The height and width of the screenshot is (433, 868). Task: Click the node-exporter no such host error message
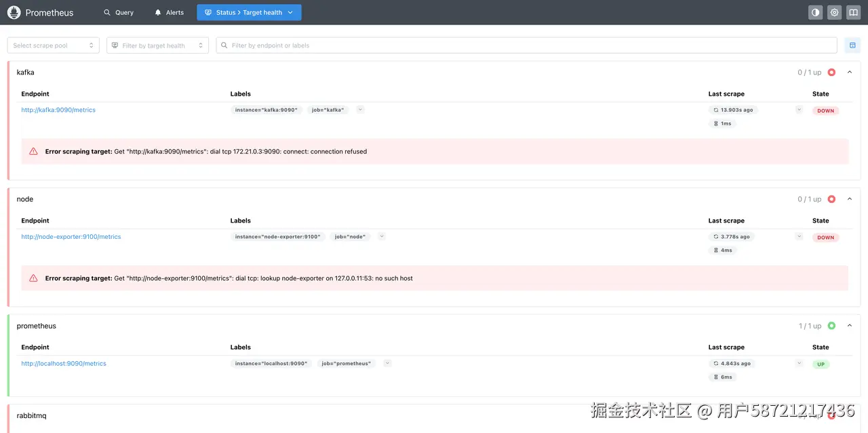tap(229, 278)
